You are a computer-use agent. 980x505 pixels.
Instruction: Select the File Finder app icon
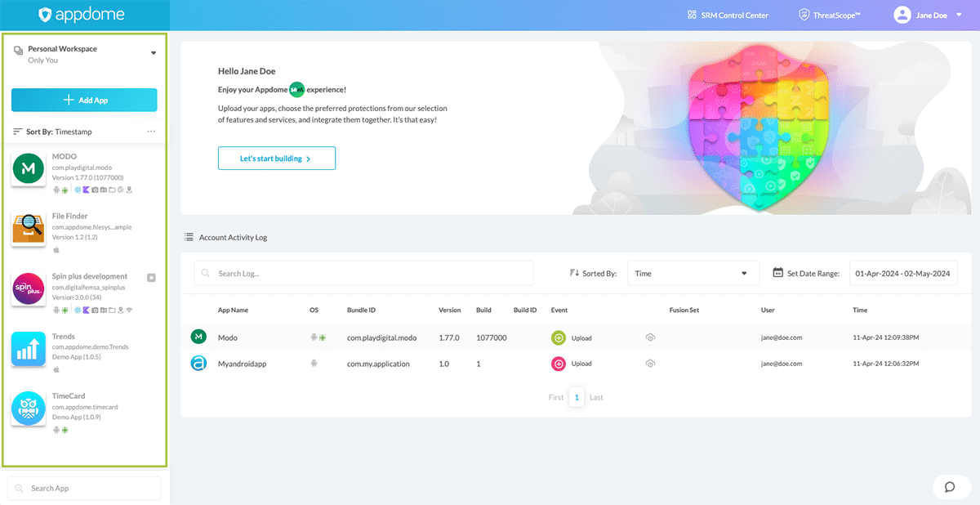tap(29, 229)
